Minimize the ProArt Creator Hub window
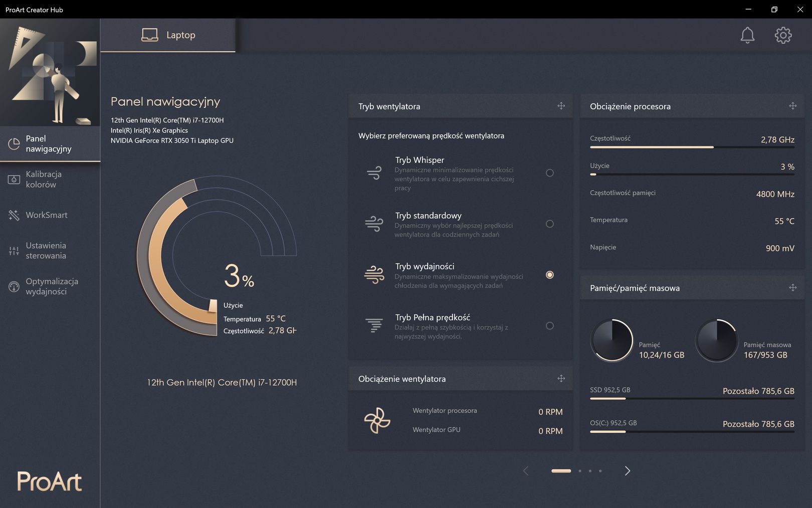The height and width of the screenshot is (508, 812). tap(748, 10)
